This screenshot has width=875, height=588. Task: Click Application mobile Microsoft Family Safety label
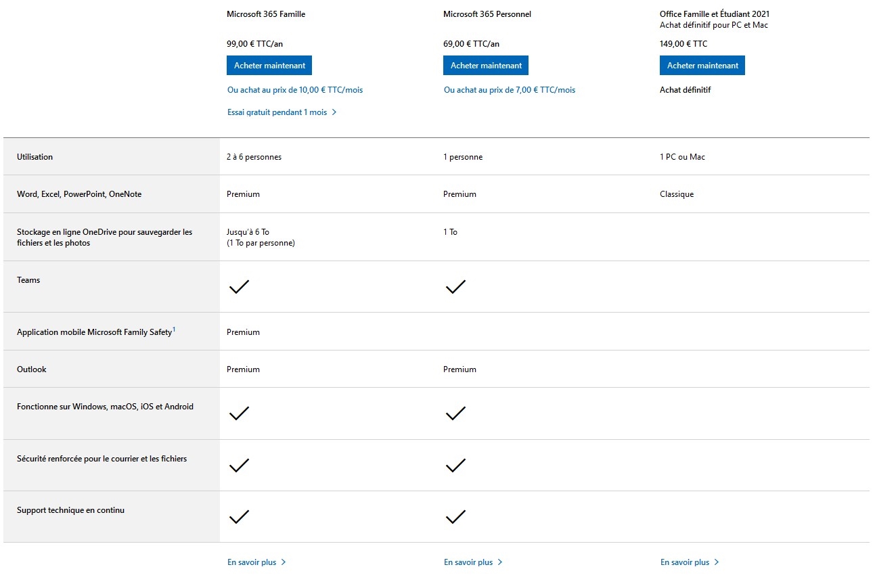tap(94, 332)
